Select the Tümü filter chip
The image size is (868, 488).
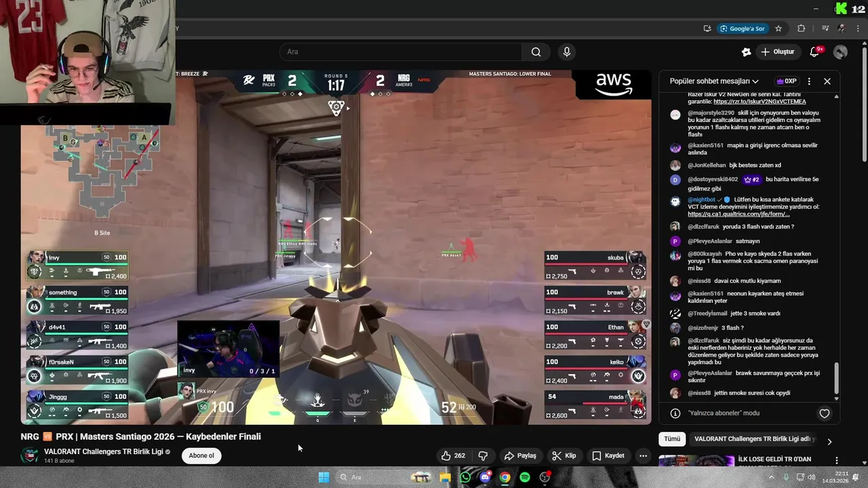pos(672,439)
